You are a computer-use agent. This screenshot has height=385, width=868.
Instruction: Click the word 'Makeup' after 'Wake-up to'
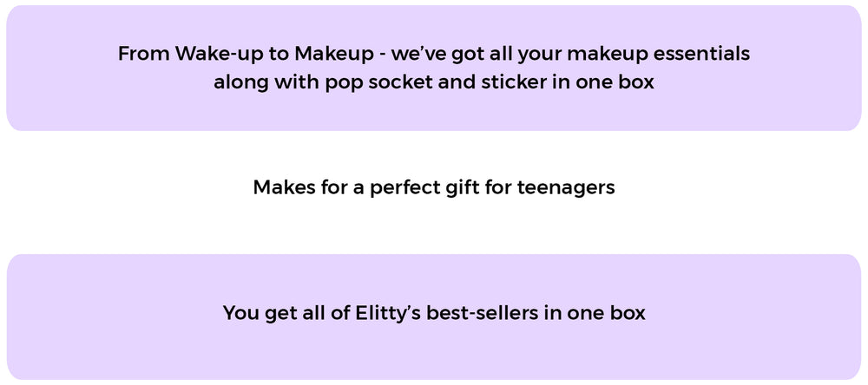tap(334, 55)
